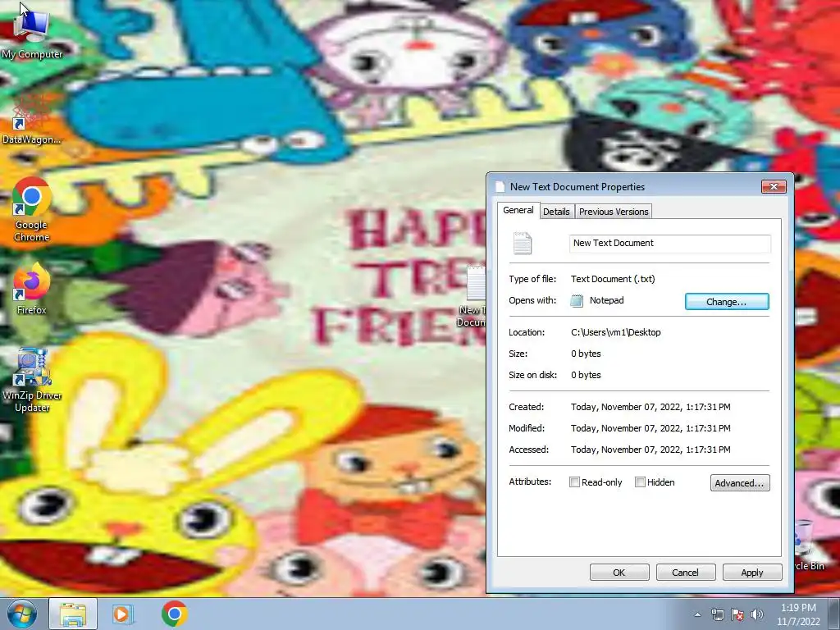Open Windows Explorer from the taskbar
The height and width of the screenshot is (630, 840).
pyautogui.click(x=73, y=614)
